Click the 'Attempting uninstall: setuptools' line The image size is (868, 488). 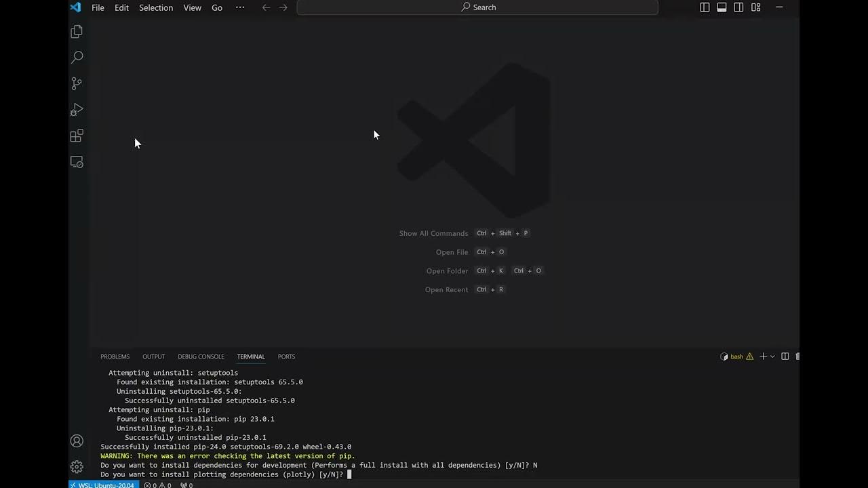click(173, 373)
